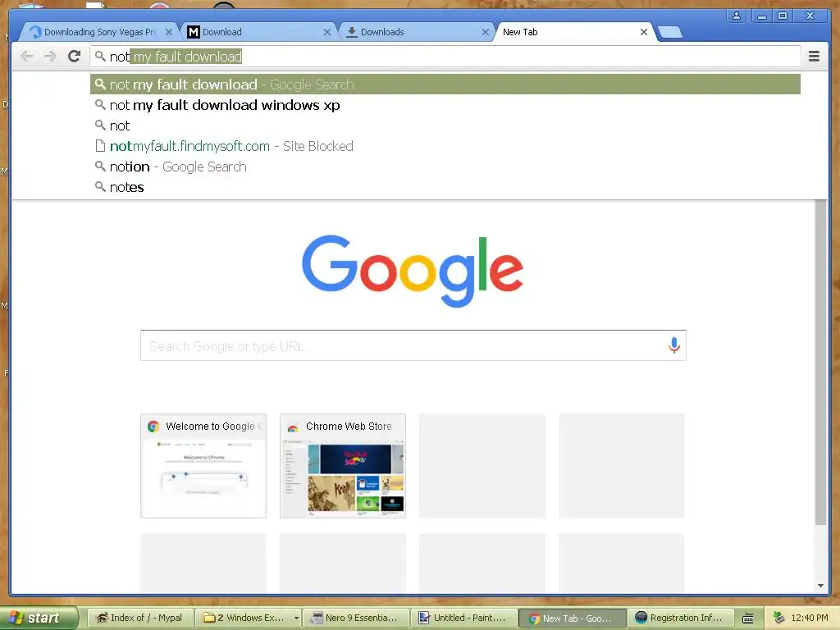The image size is (840, 630).
Task: Select the plain 'not' suggestion
Action: 445,126
